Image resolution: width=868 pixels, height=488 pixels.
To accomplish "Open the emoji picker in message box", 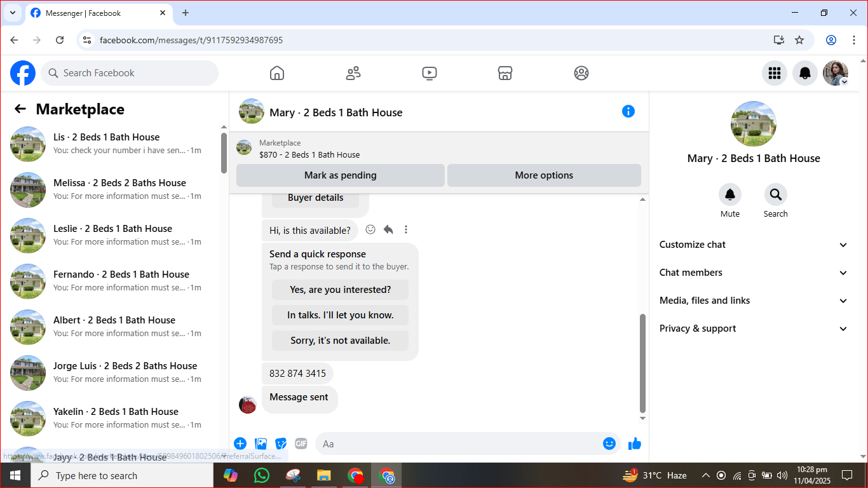I will (609, 444).
